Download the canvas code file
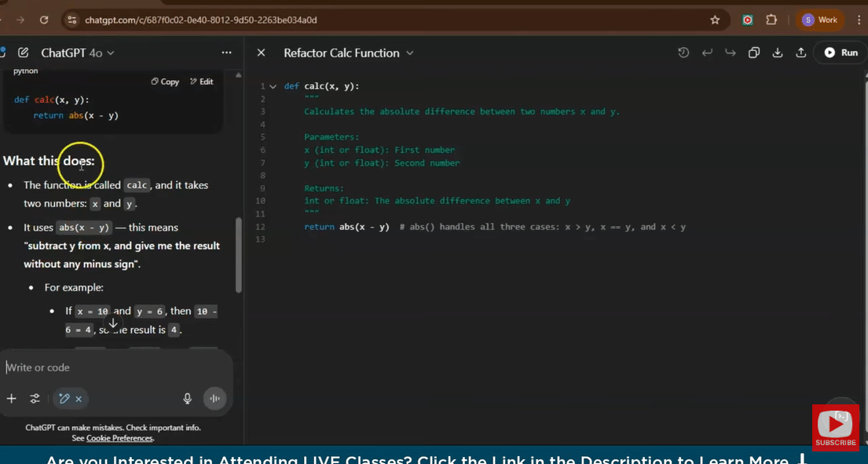 778,53
